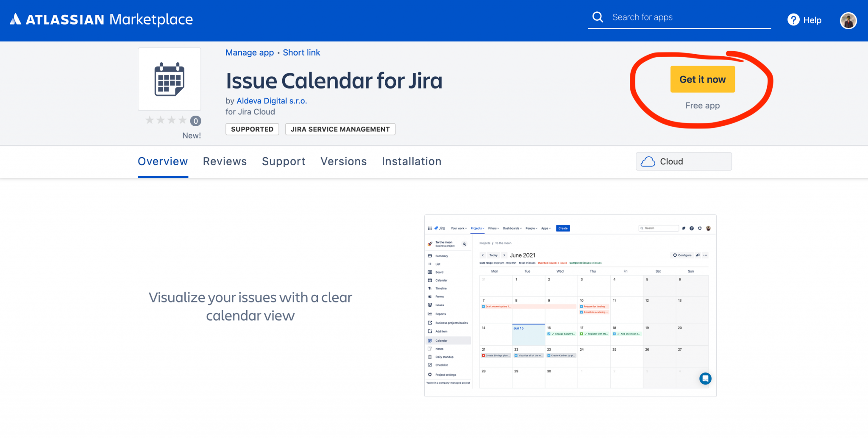Click the Atlassian Marketplace logo
868x438 pixels.
tap(101, 19)
